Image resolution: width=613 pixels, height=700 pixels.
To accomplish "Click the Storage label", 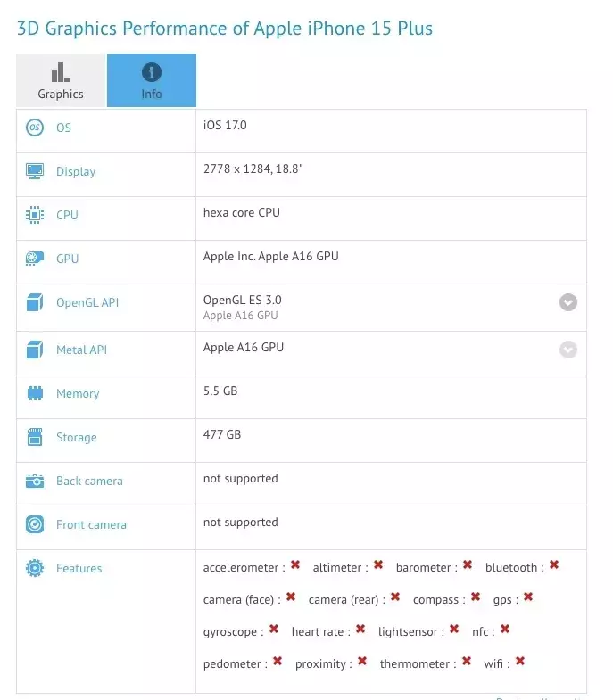I will pyautogui.click(x=77, y=438).
